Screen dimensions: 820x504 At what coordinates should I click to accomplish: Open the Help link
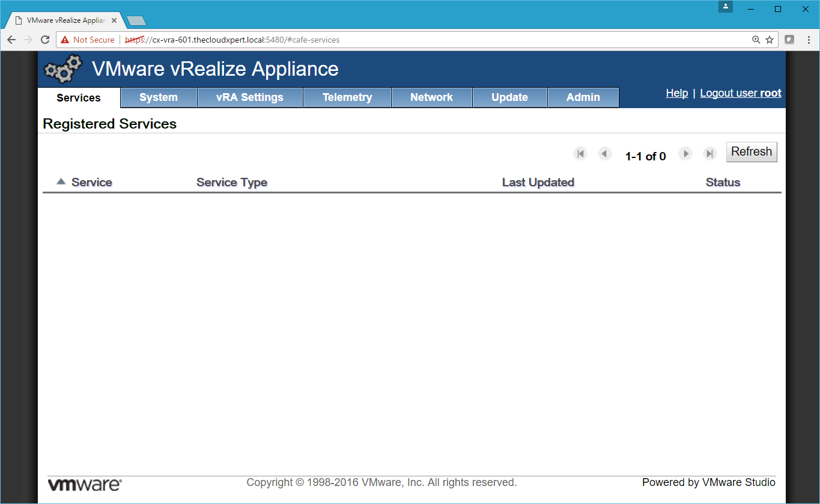(x=676, y=93)
